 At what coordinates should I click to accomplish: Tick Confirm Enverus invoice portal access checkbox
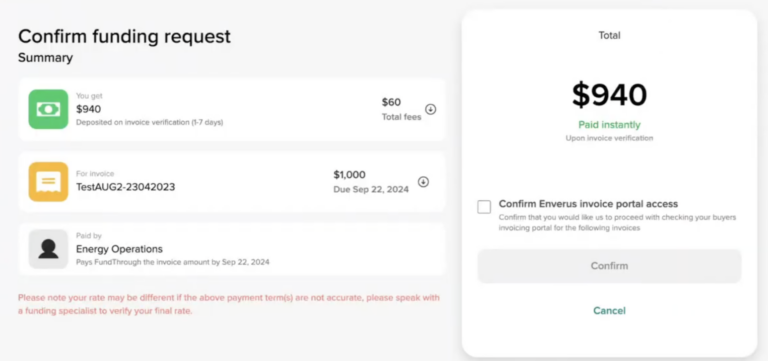[x=484, y=207]
